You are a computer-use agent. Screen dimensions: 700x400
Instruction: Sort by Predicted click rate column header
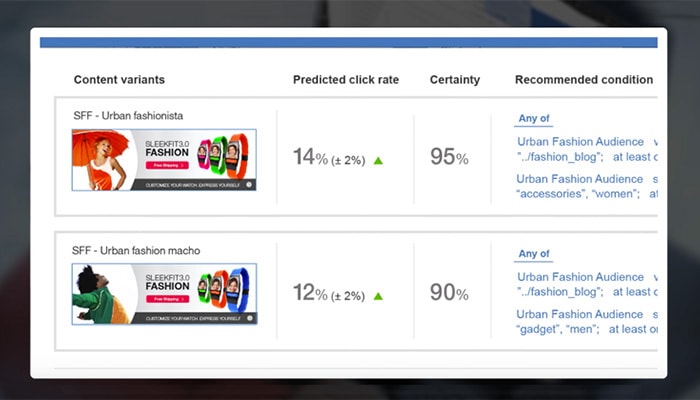coord(345,80)
